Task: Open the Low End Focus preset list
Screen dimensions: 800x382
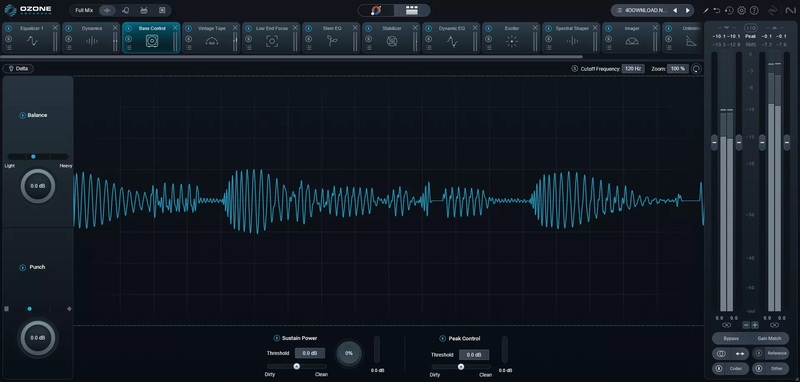Action: coord(248,47)
